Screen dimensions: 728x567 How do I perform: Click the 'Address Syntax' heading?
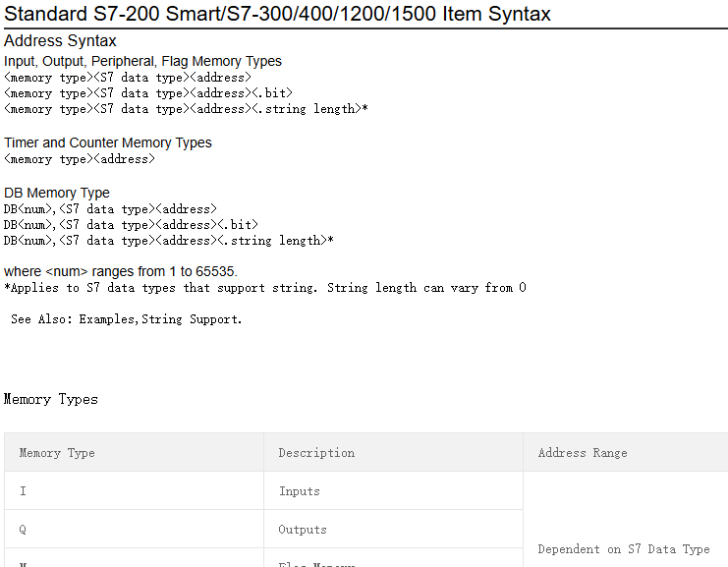tap(60, 41)
